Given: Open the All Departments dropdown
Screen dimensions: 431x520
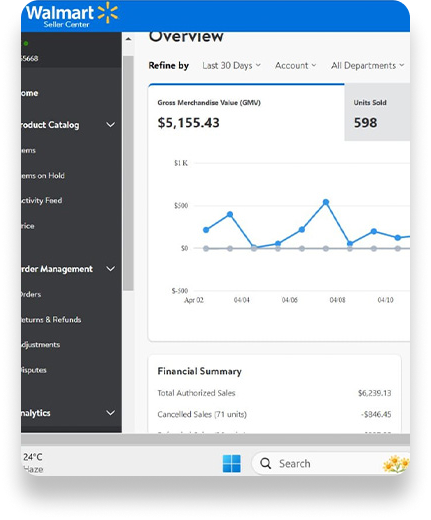Looking at the screenshot, I should [x=367, y=66].
